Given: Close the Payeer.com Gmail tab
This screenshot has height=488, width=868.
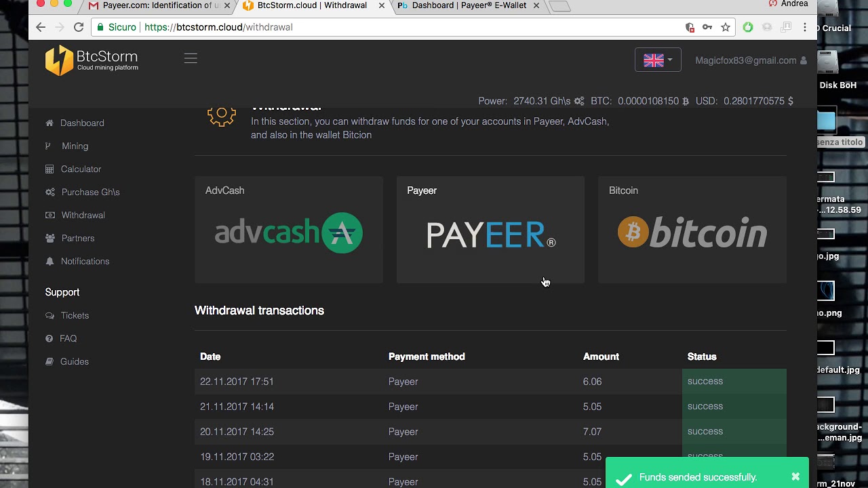Looking at the screenshot, I should tap(226, 5).
